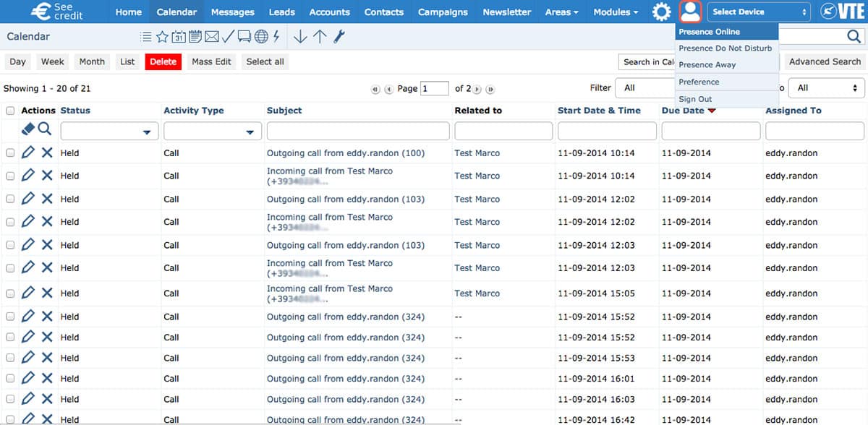Expand the Status filter dropdown
This screenshot has width=868, height=425.
[109, 131]
